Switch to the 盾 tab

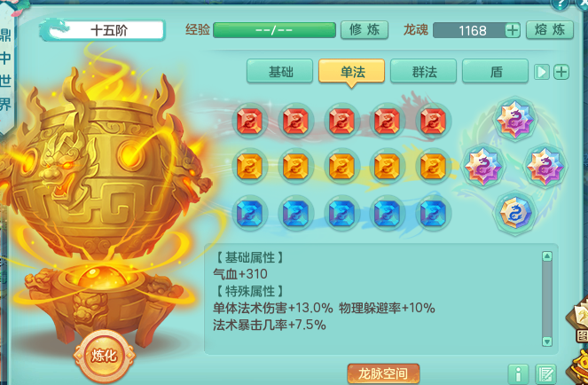pyautogui.click(x=496, y=71)
